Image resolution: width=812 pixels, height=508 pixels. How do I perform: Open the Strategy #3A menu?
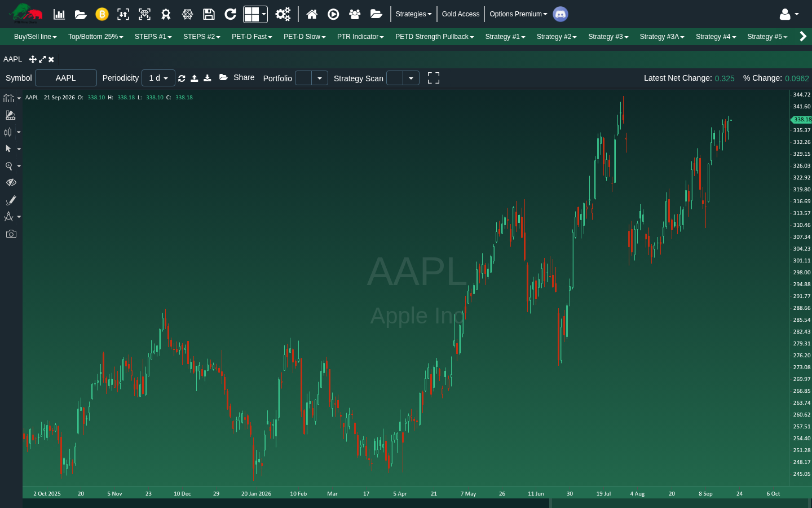pyautogui.click(x=662, y=37)
